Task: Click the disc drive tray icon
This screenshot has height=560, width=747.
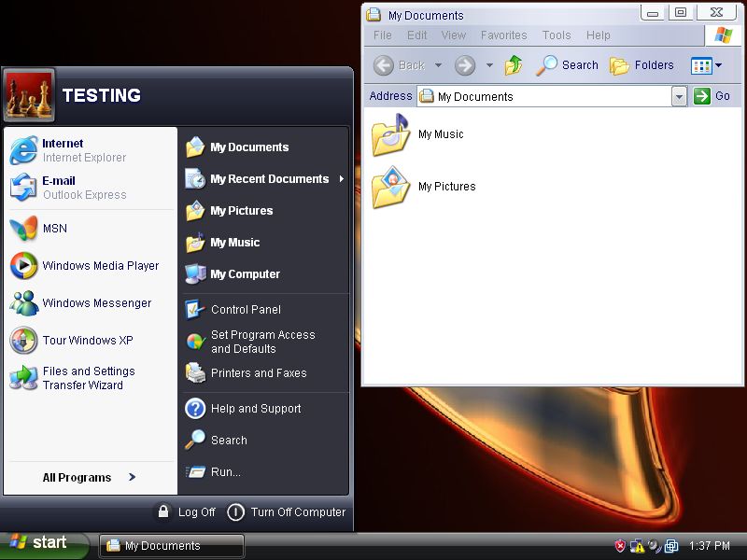Action: [x=655, y=546]
